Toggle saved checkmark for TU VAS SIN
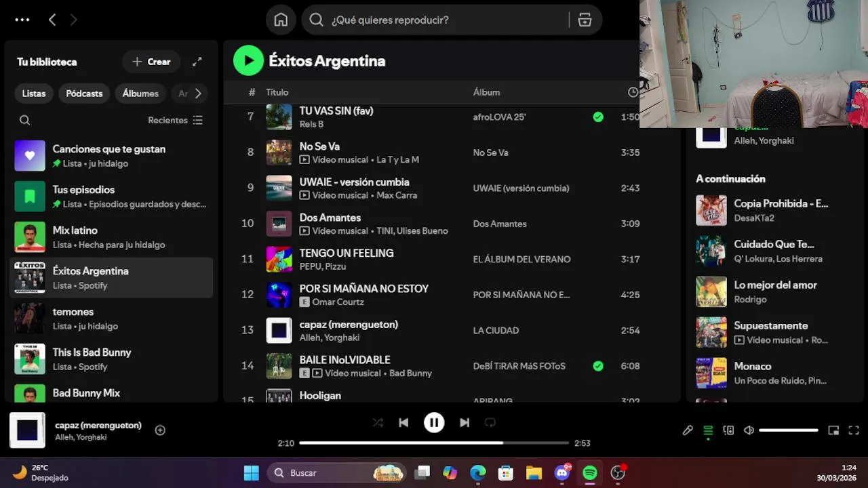868x488 pixels. click(x=598, y=117)
